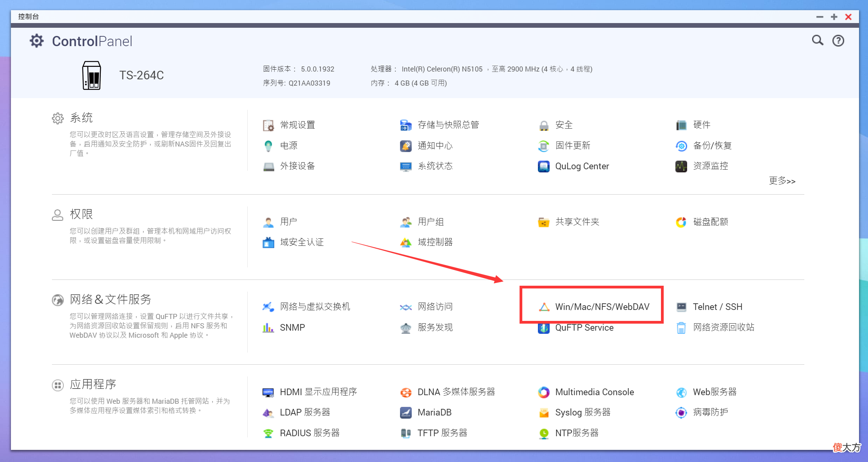Image resolution: width=868 pixels, height=462 pixels.
Task: Select the serial number Q21AA03319 text
Action: (x=309, y=83)
